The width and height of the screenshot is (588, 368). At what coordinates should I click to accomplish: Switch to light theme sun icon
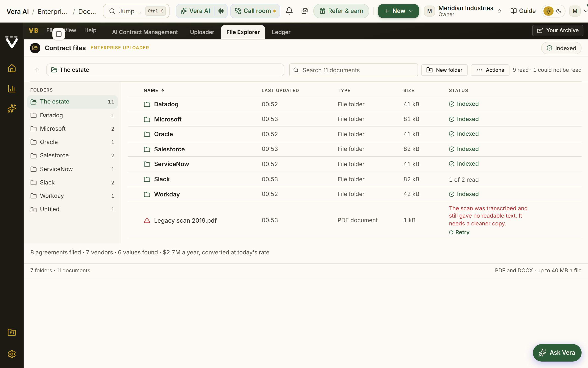tap(548, 11)
